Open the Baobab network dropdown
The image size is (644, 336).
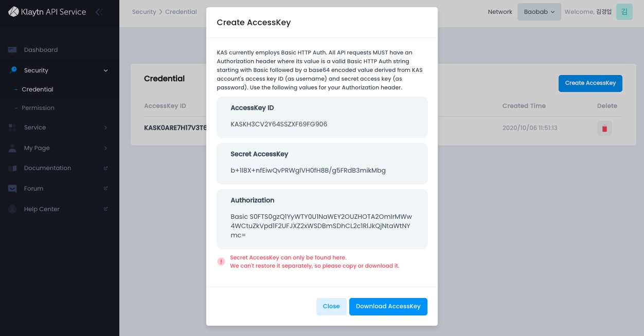539,12
